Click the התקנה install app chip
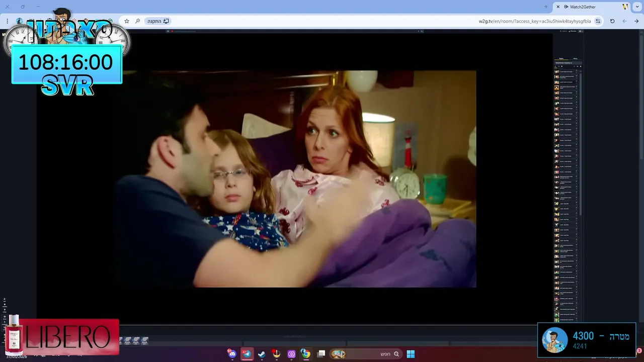 157,21
